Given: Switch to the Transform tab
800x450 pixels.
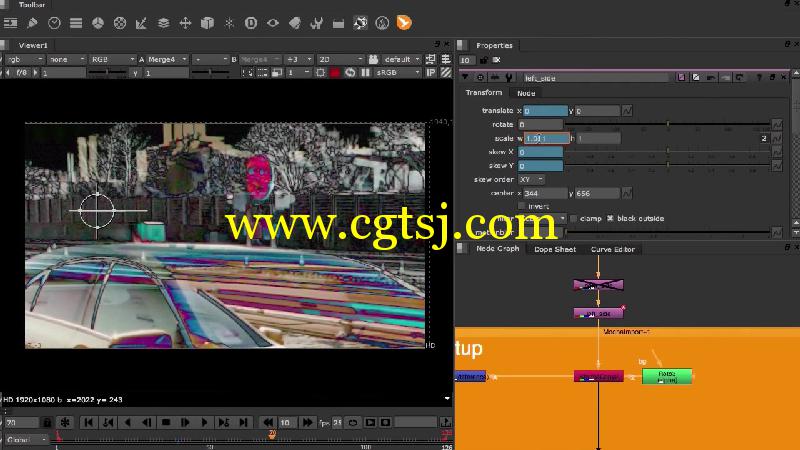Looking at the screenshot, I should click(484, 93).
